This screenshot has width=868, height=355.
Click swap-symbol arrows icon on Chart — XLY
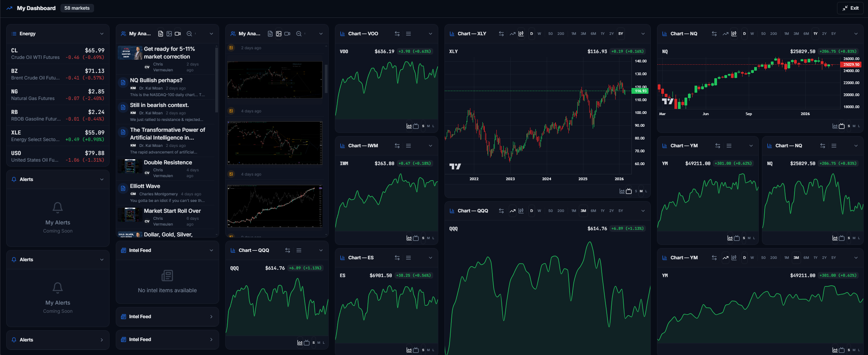point(501,34)
